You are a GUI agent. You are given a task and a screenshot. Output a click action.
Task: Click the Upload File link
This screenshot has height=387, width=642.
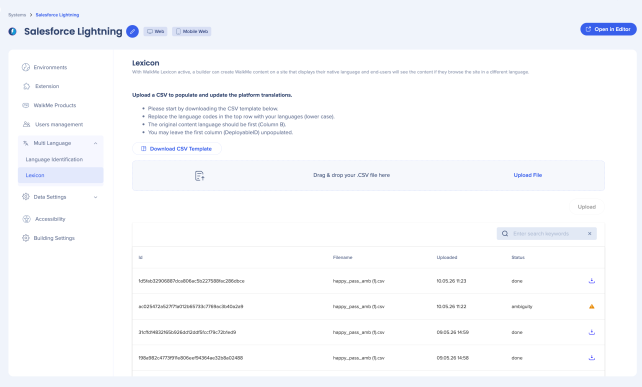coord(528,175)
